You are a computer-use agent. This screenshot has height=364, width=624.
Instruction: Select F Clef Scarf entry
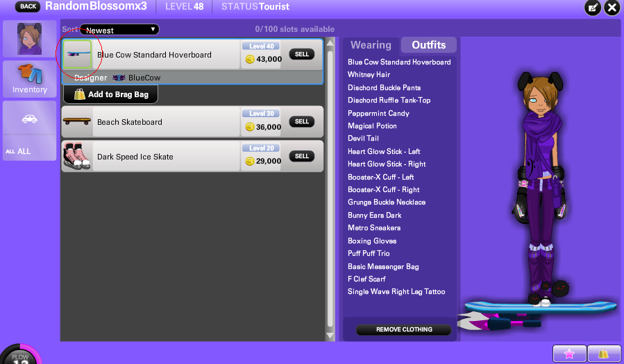point(366,279)
